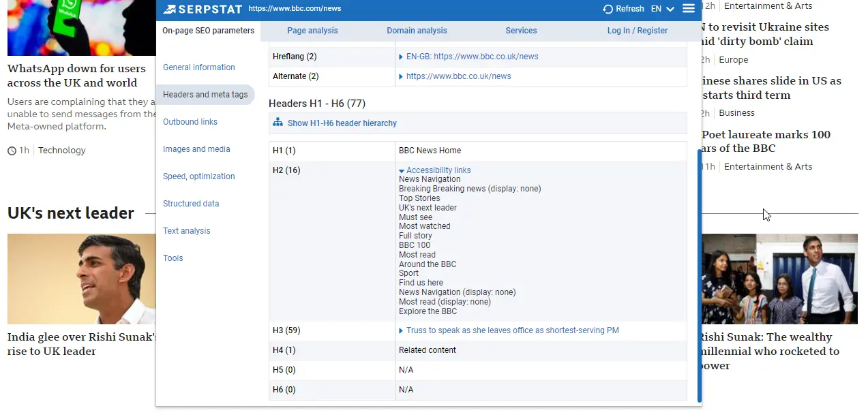
Task: Click the Headers H1 - H6 (77) title
Action: click(x=317, y=104)
